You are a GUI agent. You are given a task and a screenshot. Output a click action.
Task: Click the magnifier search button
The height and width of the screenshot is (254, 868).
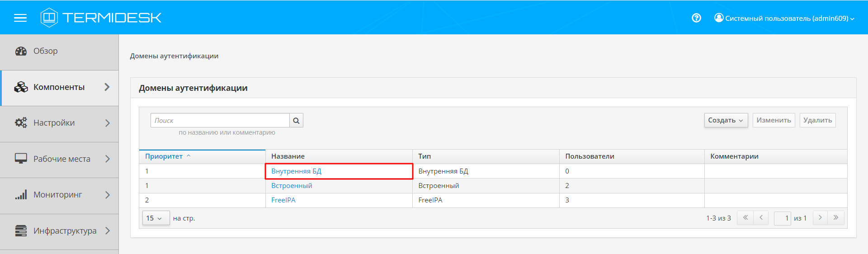(296, 120)
